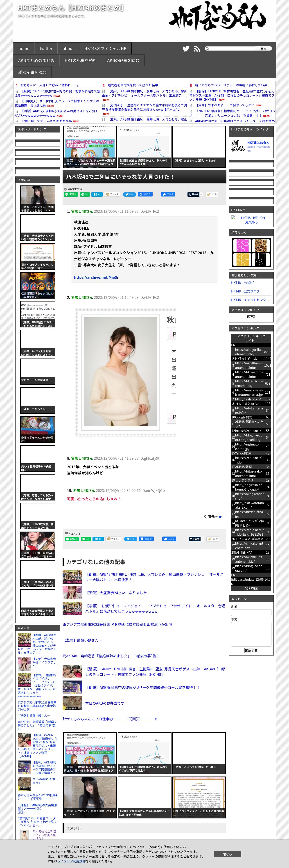This screenshot has width=289, height=868.
Task: Click the AKB48 pink logo in 相互リンク
Action: click(x=242, y=245)
